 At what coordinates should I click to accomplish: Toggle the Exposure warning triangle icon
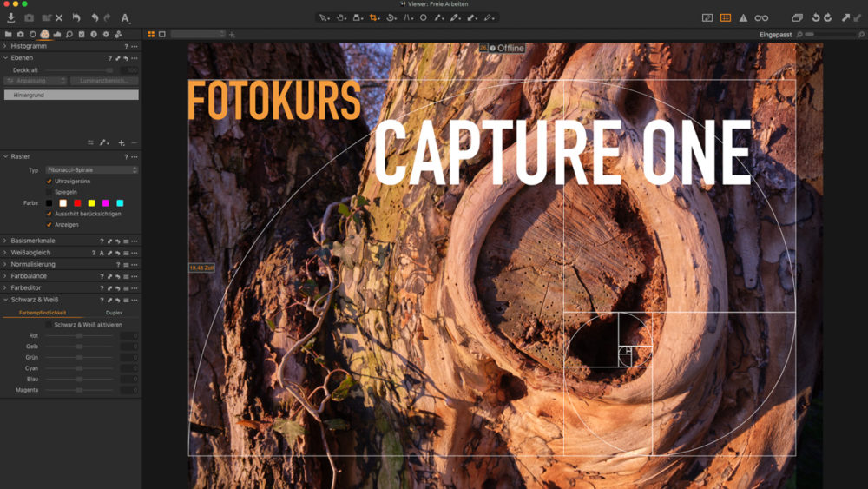coord(743,17)
